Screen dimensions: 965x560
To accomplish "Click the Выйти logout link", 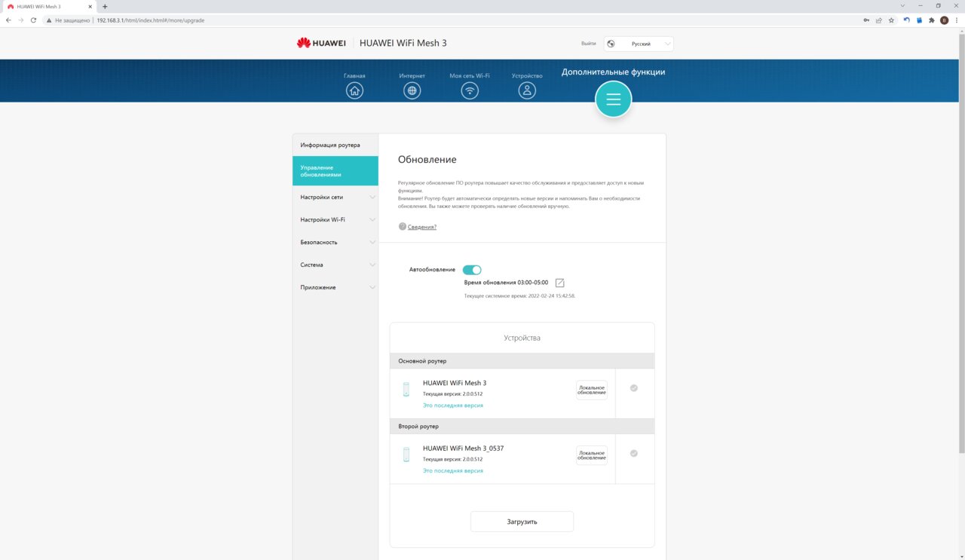I will (x=589, y=44).
